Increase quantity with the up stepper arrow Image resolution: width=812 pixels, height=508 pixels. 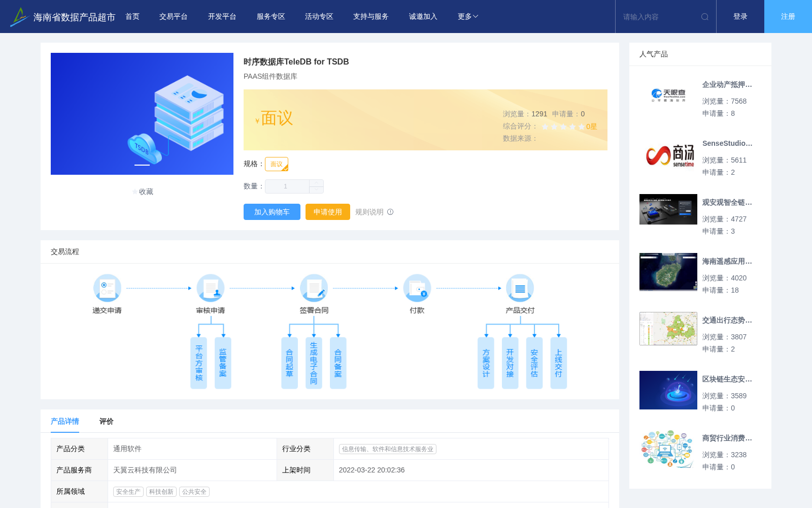(316, 183)
